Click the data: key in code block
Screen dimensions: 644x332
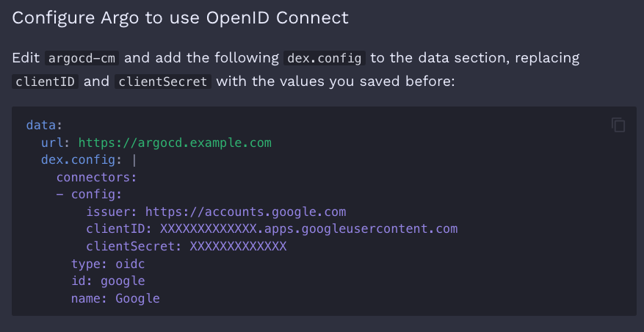click(44, 125)
